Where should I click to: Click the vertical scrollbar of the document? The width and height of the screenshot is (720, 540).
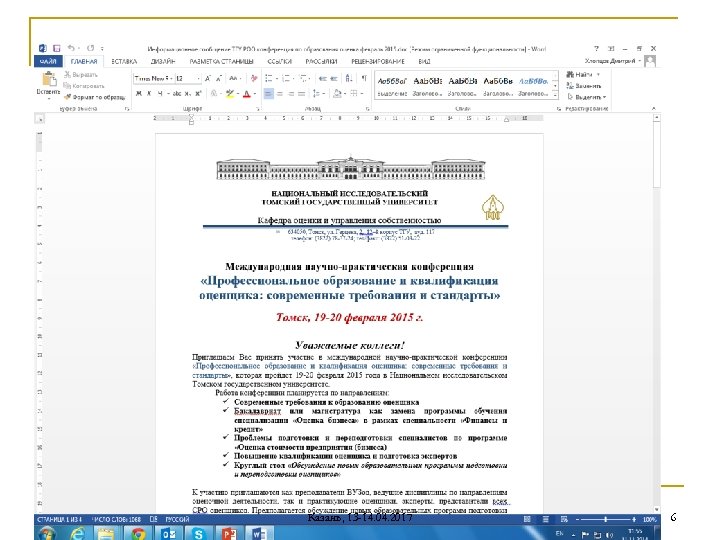pyautogui.click(x=657, y=315)
